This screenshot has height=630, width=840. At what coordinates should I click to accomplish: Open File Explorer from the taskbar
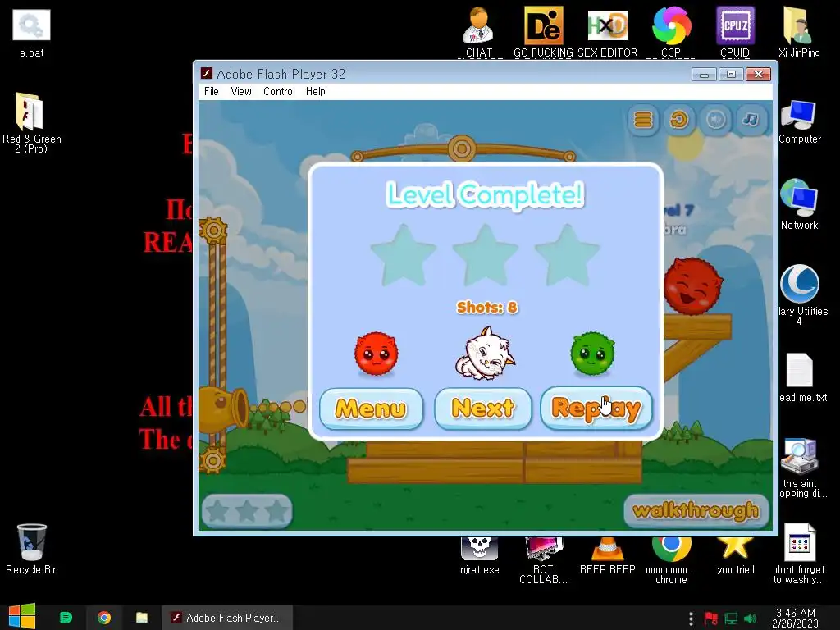click(141, 618)
